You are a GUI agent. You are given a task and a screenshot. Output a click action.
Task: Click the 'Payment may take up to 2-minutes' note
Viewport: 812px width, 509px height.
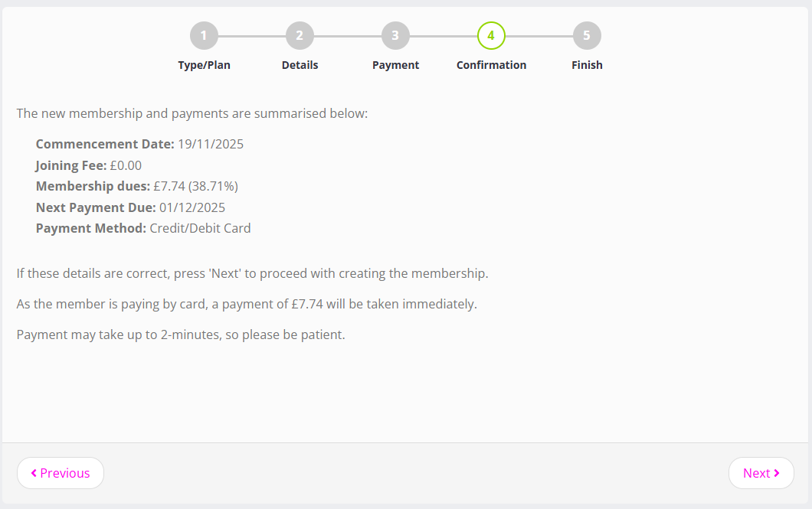pyautogui.click(x=181, y=334)
